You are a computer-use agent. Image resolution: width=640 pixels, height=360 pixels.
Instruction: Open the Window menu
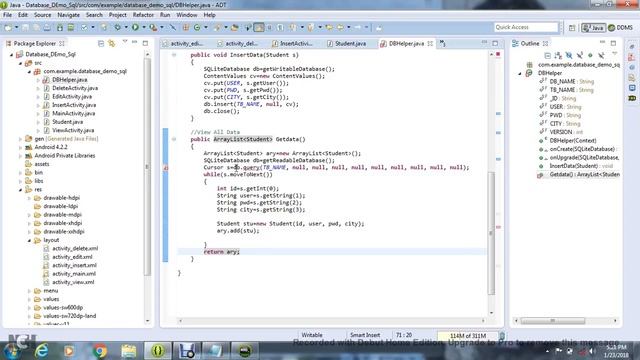tap(187, 15)
